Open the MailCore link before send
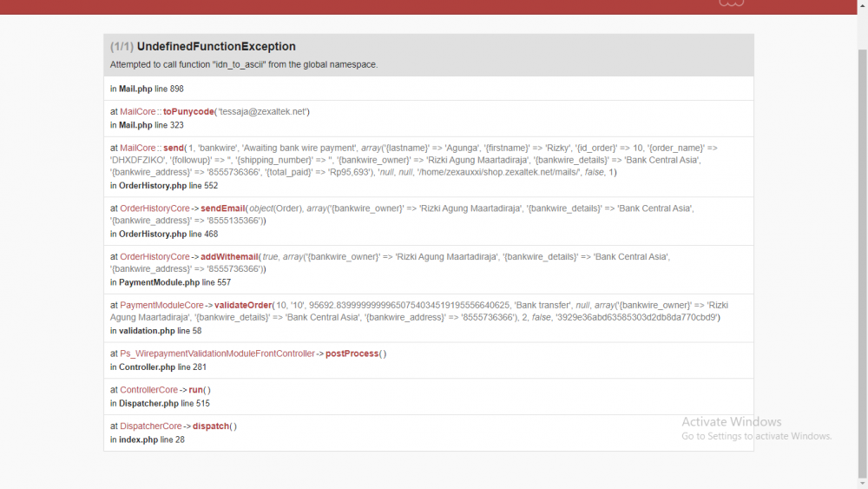This screenshot has width=868, height=489. 138,148
